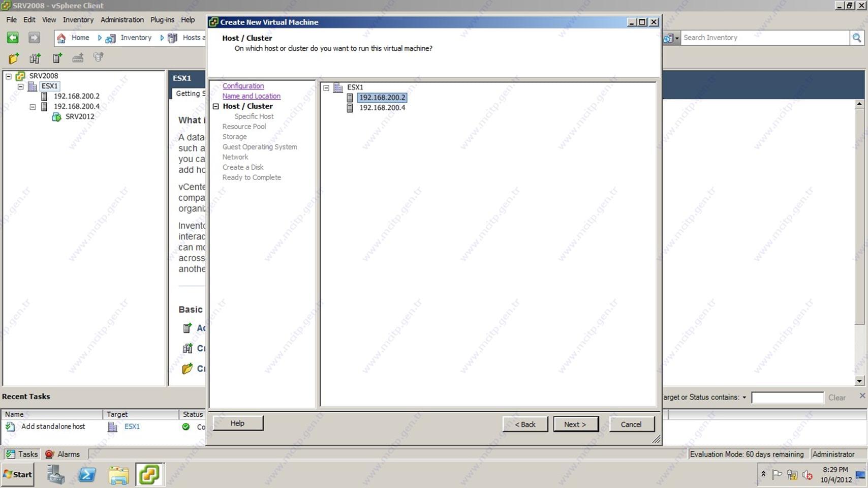
Task: Open the Status contains filter dropdown
Action: [x=745, y=398]
